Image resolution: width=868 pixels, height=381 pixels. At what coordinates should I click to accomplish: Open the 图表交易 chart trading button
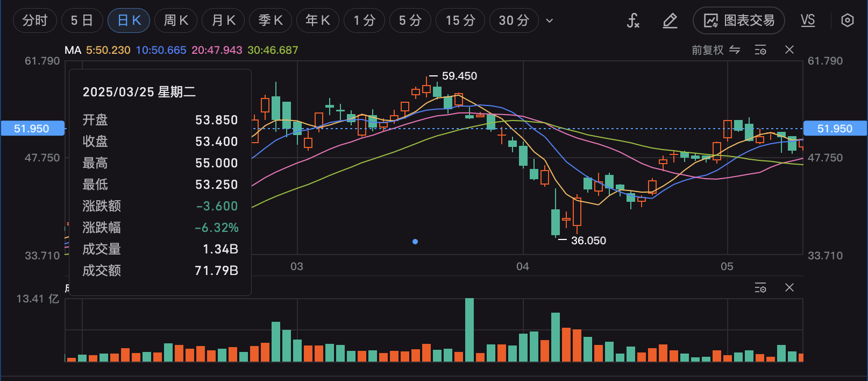click(x=739, y=21)
